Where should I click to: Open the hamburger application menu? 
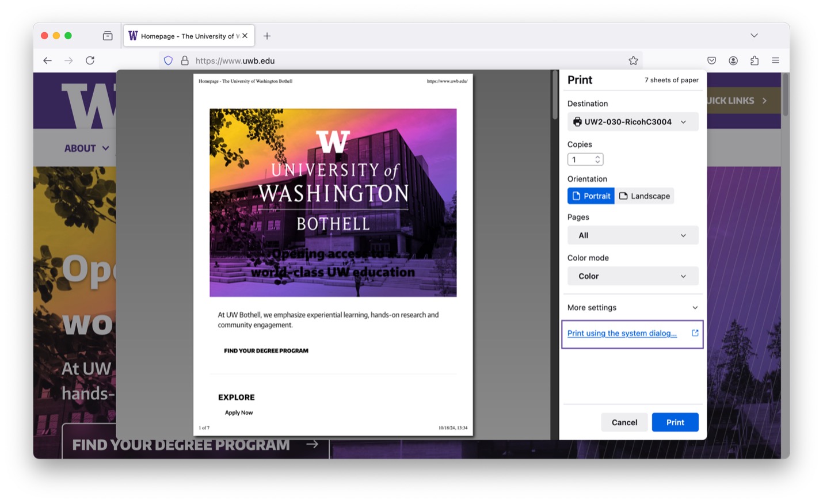point(776,60)
